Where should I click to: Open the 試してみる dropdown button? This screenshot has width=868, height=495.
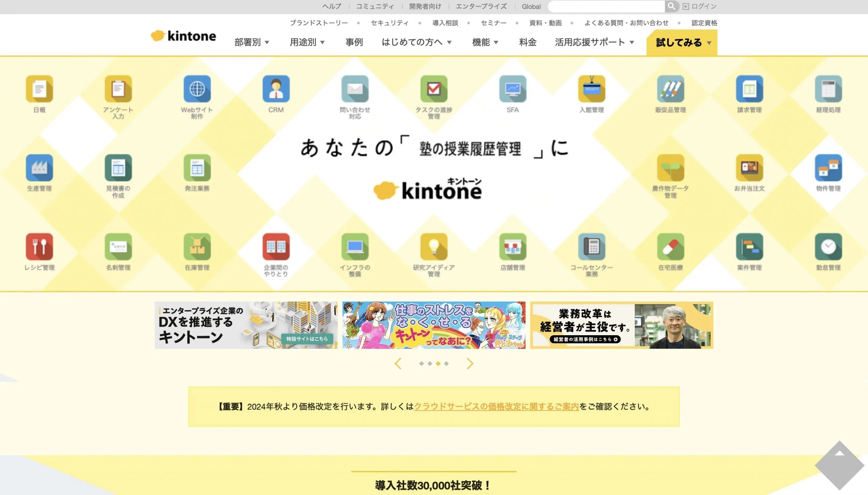pos(682,42)
